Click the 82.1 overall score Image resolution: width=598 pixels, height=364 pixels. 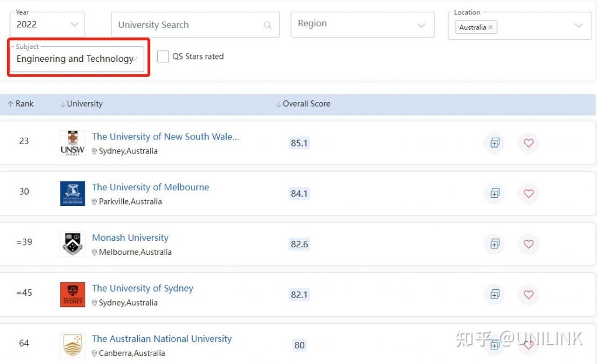(x=299, y=295)
